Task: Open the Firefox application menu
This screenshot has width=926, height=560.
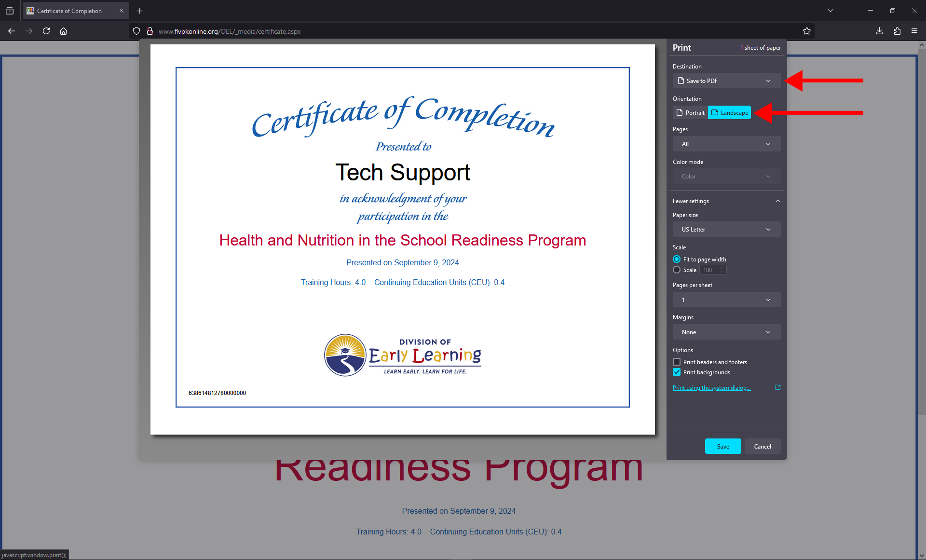Action: pos(914,31)
